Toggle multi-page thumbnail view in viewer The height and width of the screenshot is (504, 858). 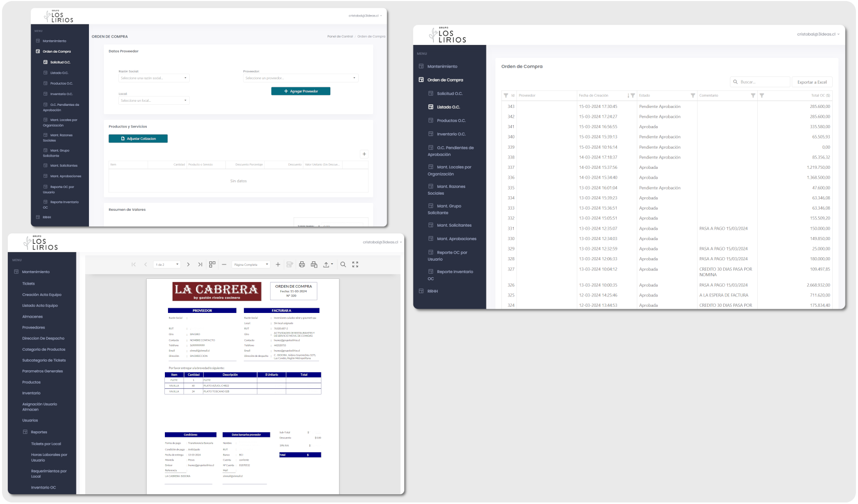click(212, 264)
